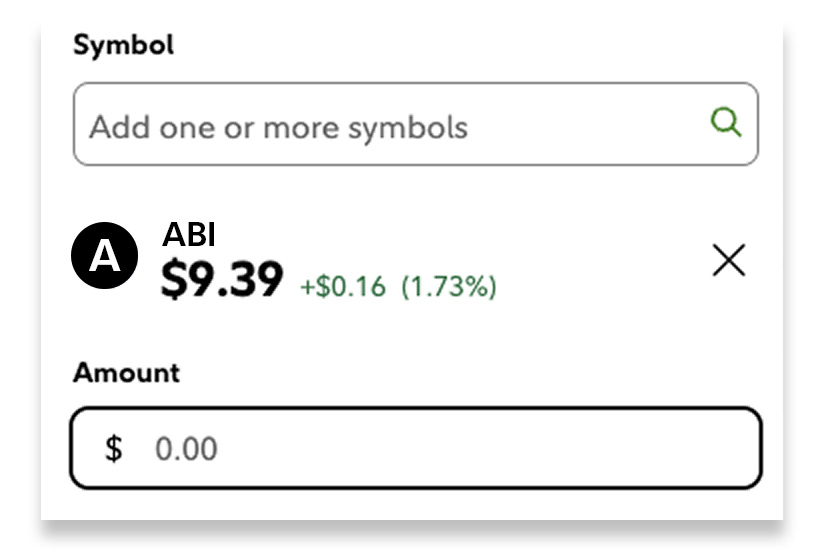Screen dimensions: 823x560
Task: Click the 0.00 placeholder in Amount
Action: 185,449
